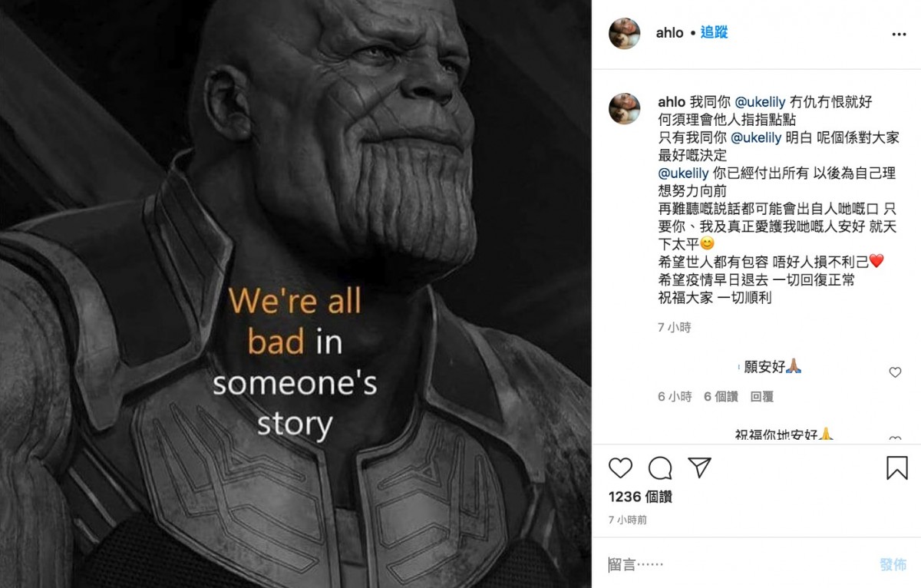Viewport: 921px width, 588px height.
Task: Share post via paper plane icon
Action: pyautogui.click(x=699, y=467)
